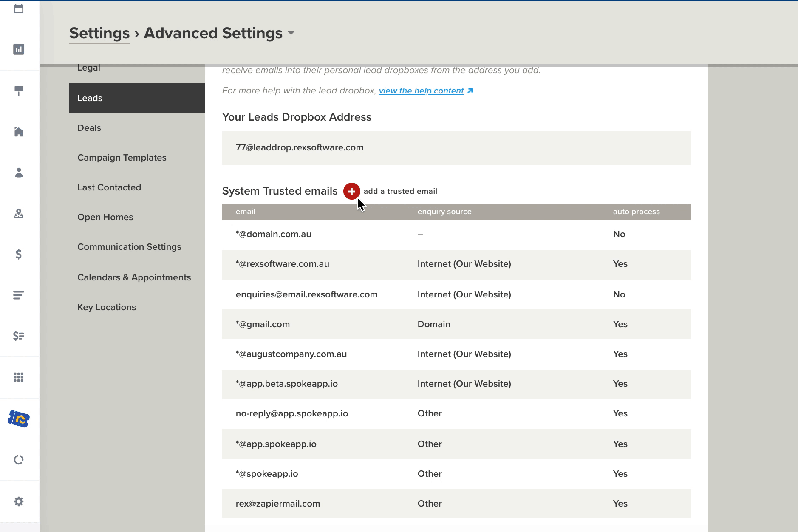Click the red plus add trusted email icon

tap(352, 191)
